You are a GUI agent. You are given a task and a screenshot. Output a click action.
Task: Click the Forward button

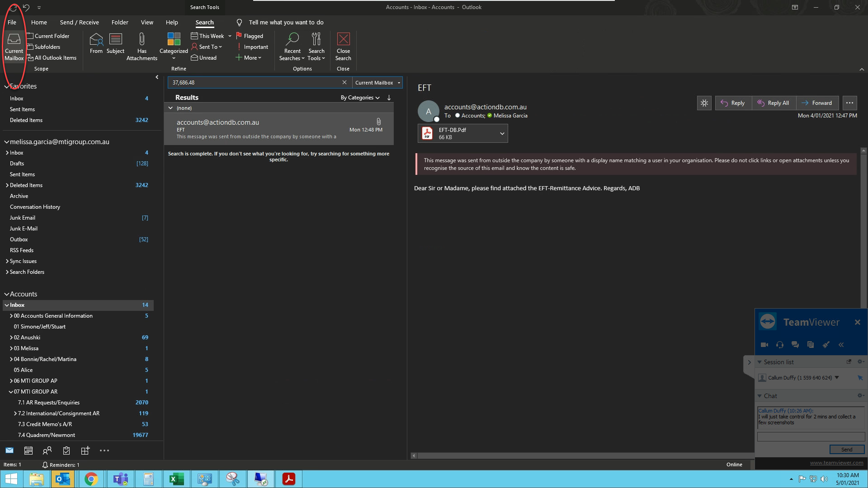(817, 103)
